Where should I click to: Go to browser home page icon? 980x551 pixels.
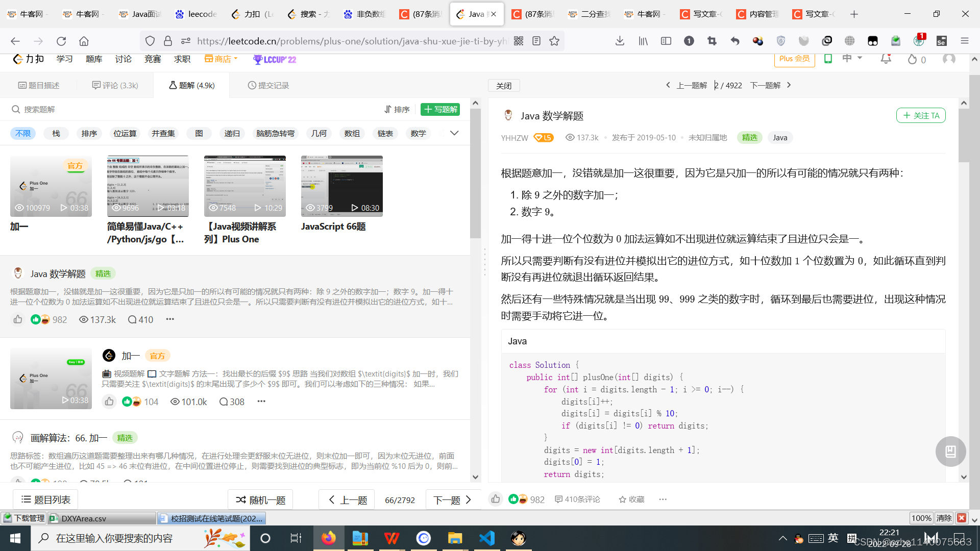(84, 41)
